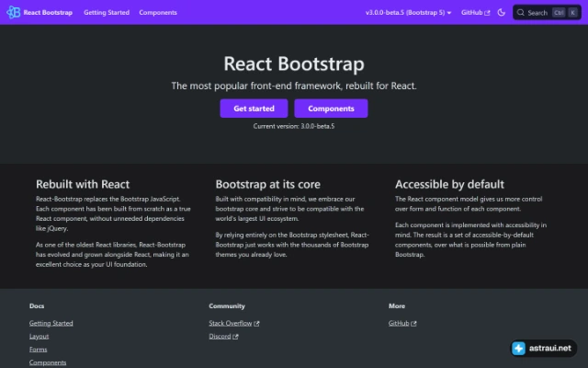588x368 pixels.
Task: Open Getting Started in the navbar
Action: [107, 12]
